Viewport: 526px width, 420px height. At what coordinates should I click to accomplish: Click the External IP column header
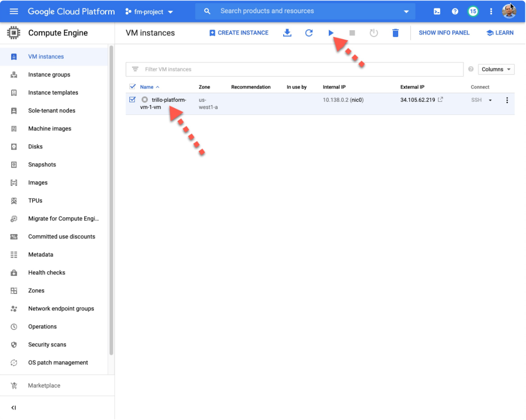click(413, 87)
